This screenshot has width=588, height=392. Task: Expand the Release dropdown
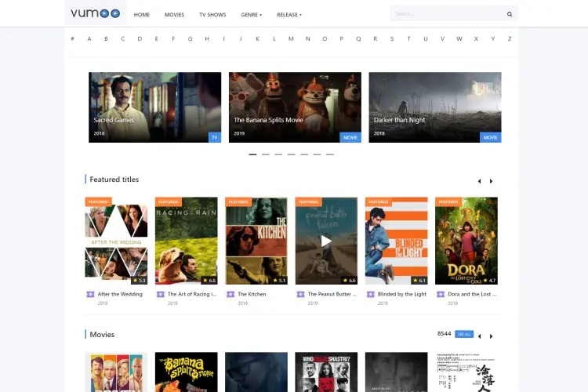pyautogui.click(x=289, y=15)
